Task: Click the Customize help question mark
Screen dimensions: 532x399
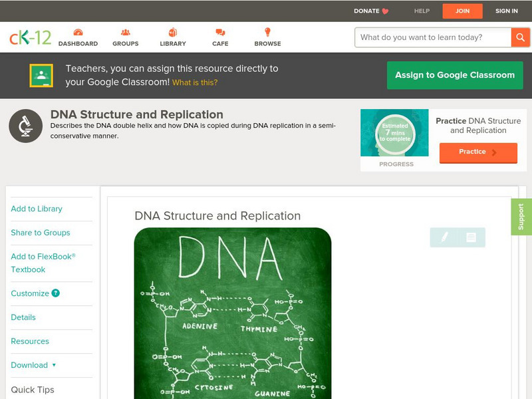Action: 56,293
